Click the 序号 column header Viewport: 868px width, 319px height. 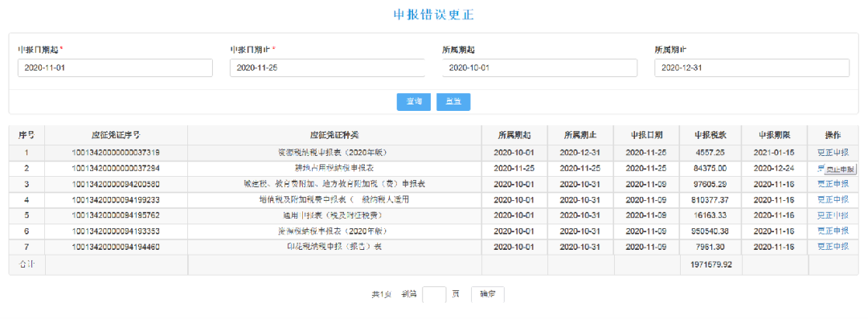(27, 135)
